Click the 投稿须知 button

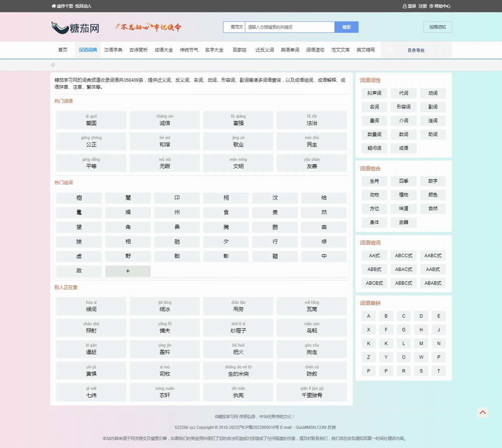click(437, 27)
